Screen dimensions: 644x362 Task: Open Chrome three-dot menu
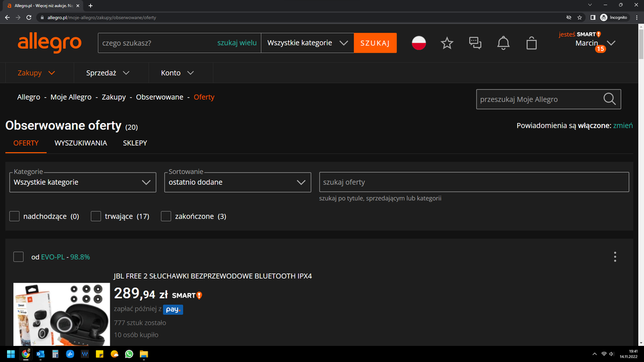[x=637, y=17]
